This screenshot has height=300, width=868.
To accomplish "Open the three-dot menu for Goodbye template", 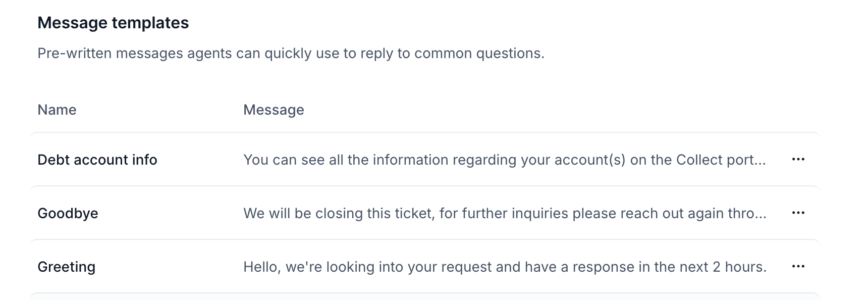I will (798, 213).
